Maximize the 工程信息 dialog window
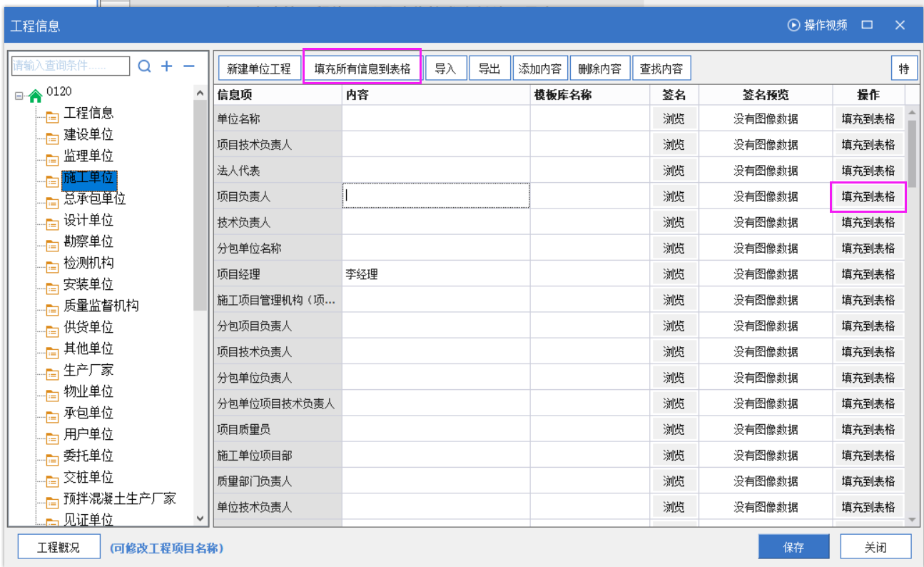 click(867, 25)
